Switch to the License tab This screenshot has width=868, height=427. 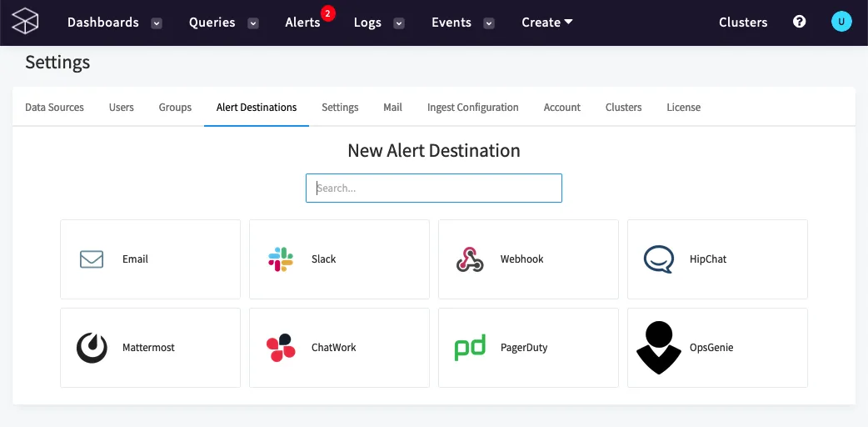(x=684, y=107)
